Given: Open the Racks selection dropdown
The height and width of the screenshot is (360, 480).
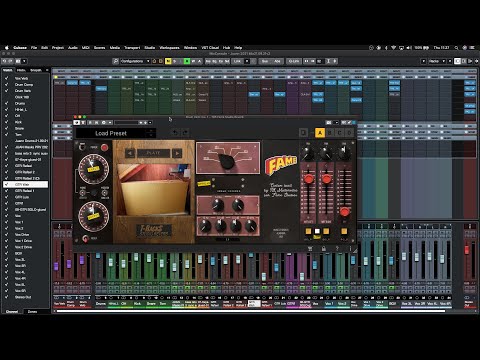Looking at the screenshot, I should click(x=436, y=61).
